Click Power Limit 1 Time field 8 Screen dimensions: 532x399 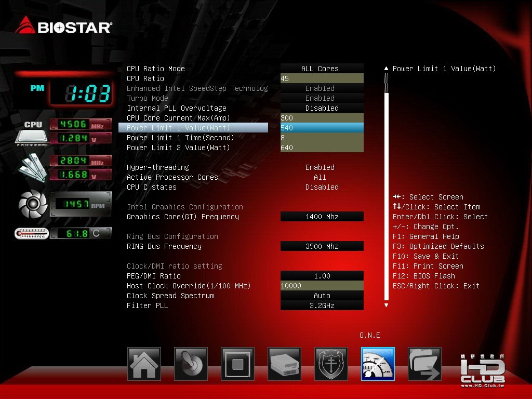[x=322, y=137]
